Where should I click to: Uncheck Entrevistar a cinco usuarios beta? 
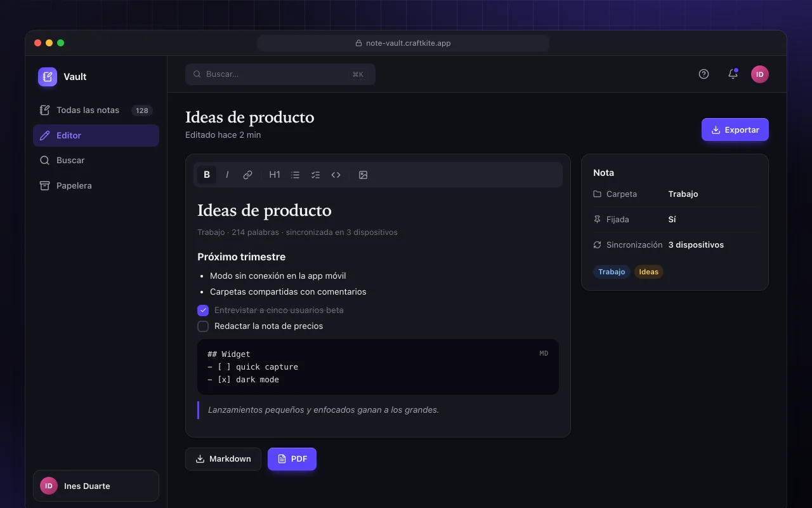[203, 311]
